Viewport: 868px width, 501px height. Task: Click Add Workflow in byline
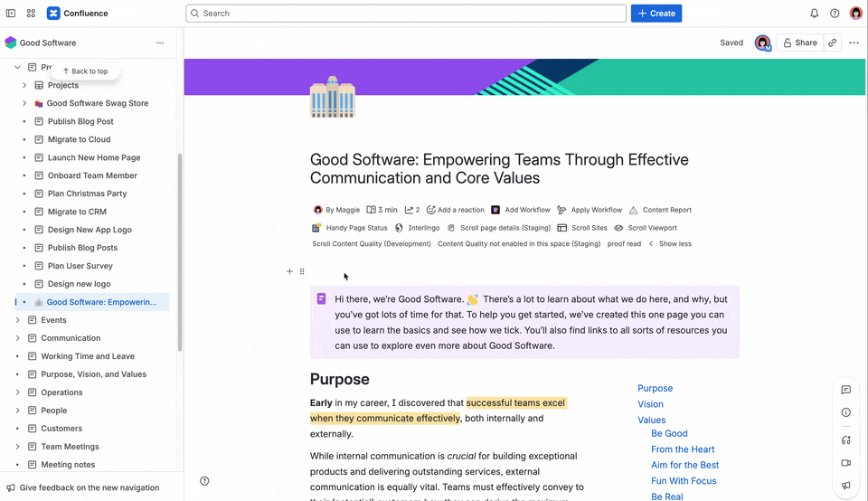[x=521, y=210]
